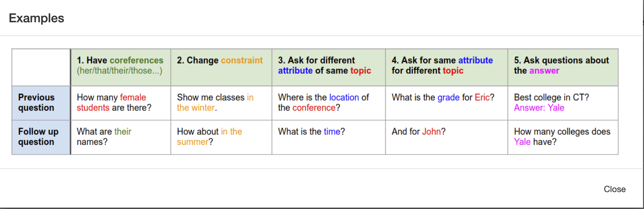
Task: Click 'Ask questions about the answer' header
Action: (x=563, y=67)
